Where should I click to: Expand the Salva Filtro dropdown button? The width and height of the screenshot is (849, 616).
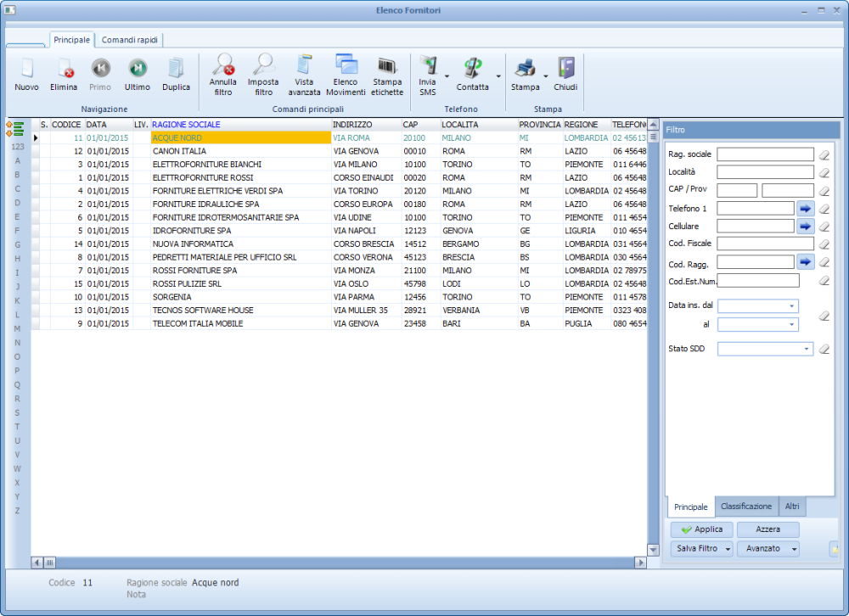point(728,549)
